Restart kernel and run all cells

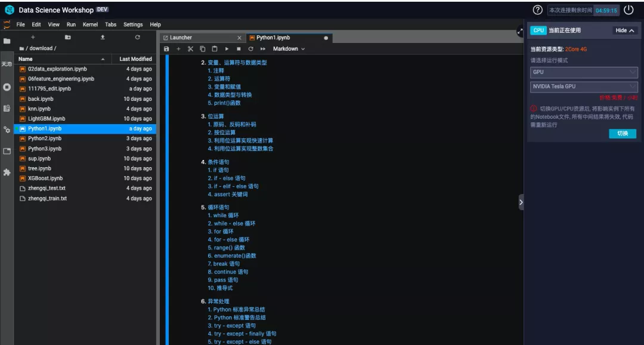click(263, 48)
